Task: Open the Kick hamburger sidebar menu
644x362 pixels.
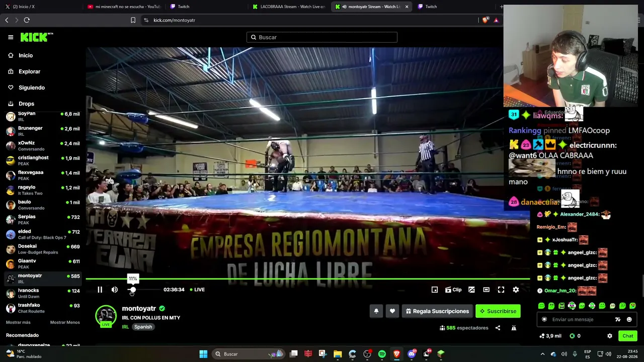Action: click(x=11, y=37)
